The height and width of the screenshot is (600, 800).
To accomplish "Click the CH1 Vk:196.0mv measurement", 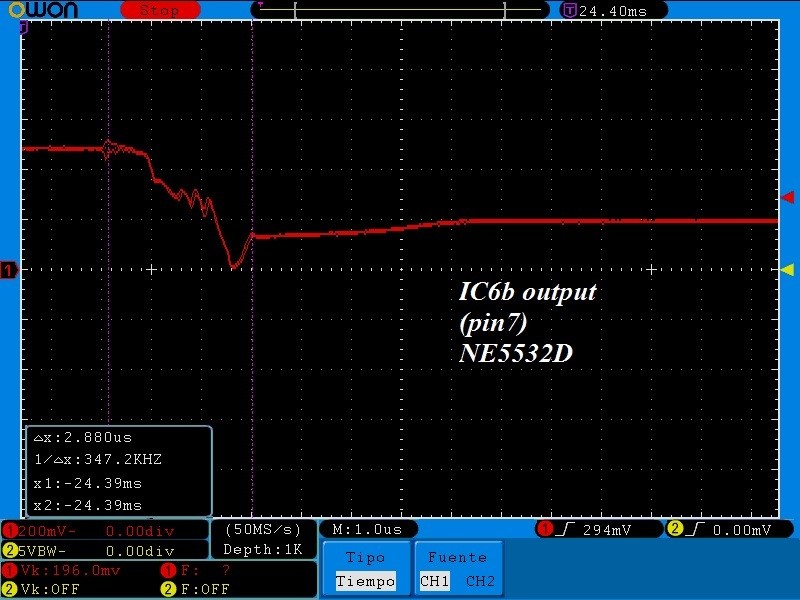I will click(62, 570).
